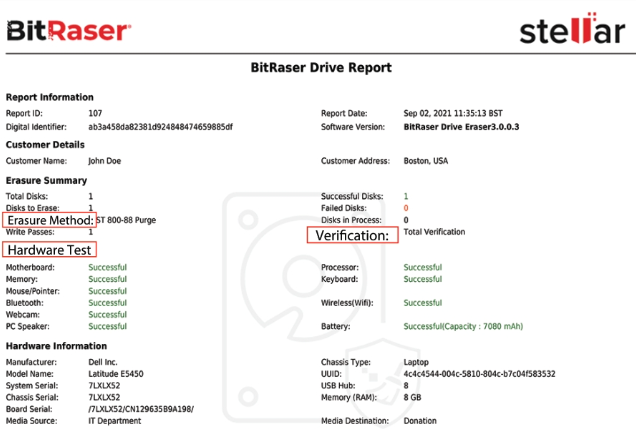Click the PC Speaker 'Successful' result

coord(107,326)
